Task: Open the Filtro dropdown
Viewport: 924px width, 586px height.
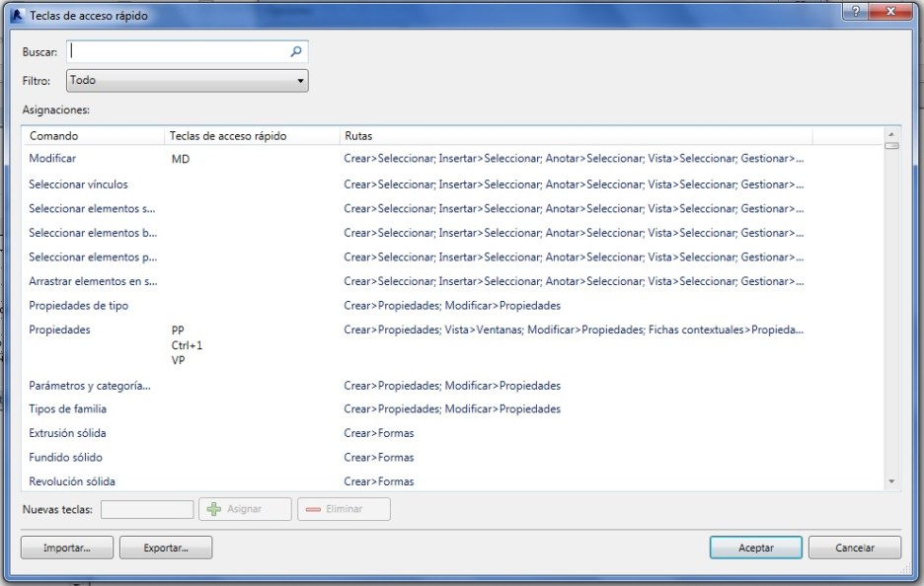Action: [188, 81]
